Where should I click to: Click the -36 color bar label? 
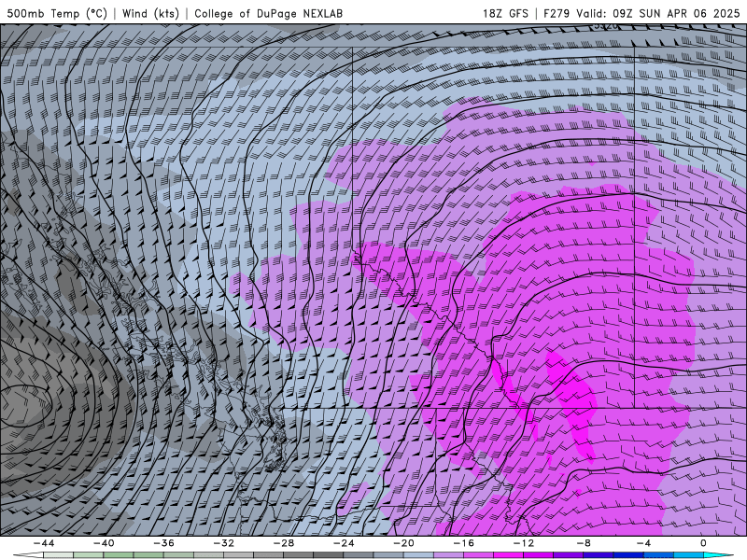coord(164,543)
